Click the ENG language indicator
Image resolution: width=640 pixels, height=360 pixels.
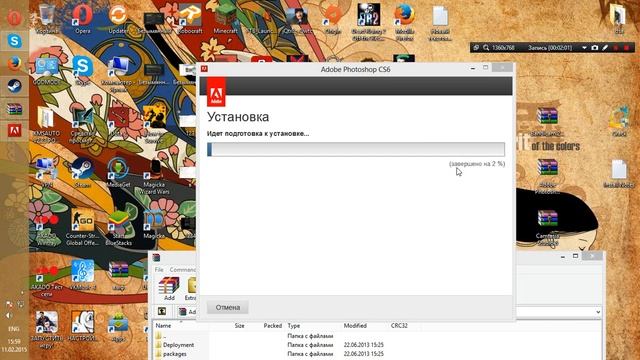point(14,329)
